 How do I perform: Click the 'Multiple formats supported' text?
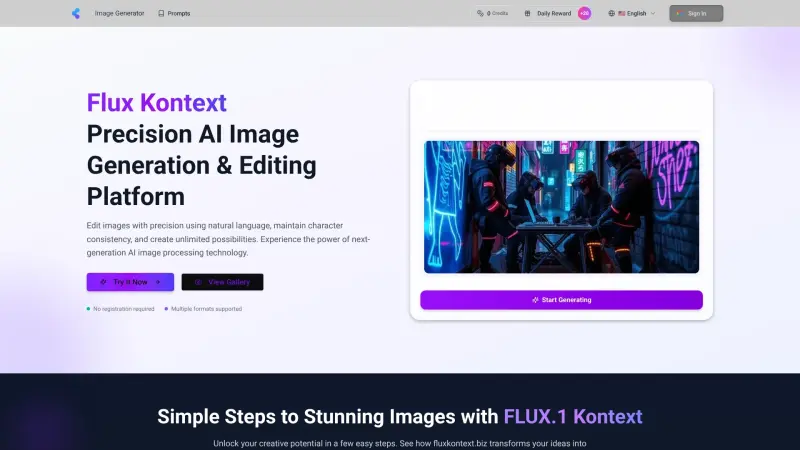point(206,309)
